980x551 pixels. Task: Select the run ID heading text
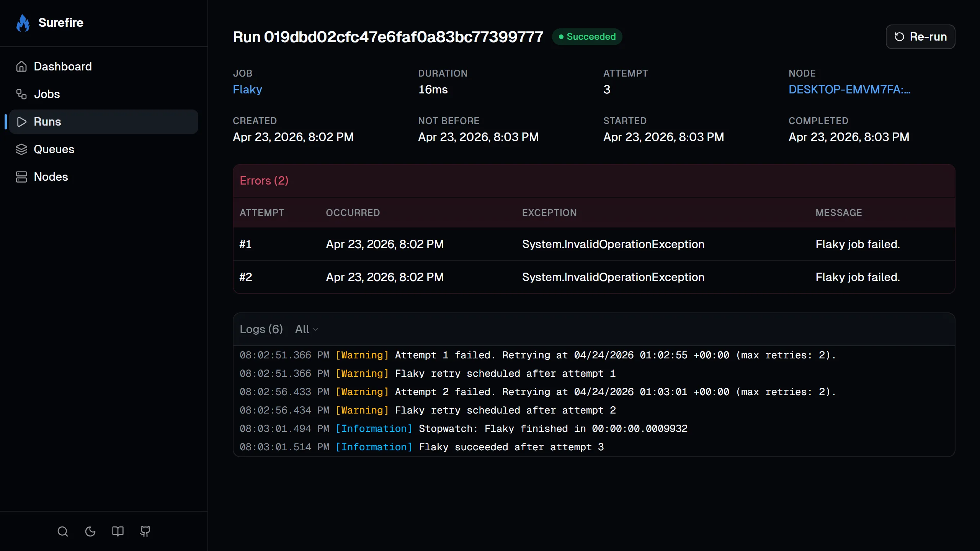[x=388, y=37]
